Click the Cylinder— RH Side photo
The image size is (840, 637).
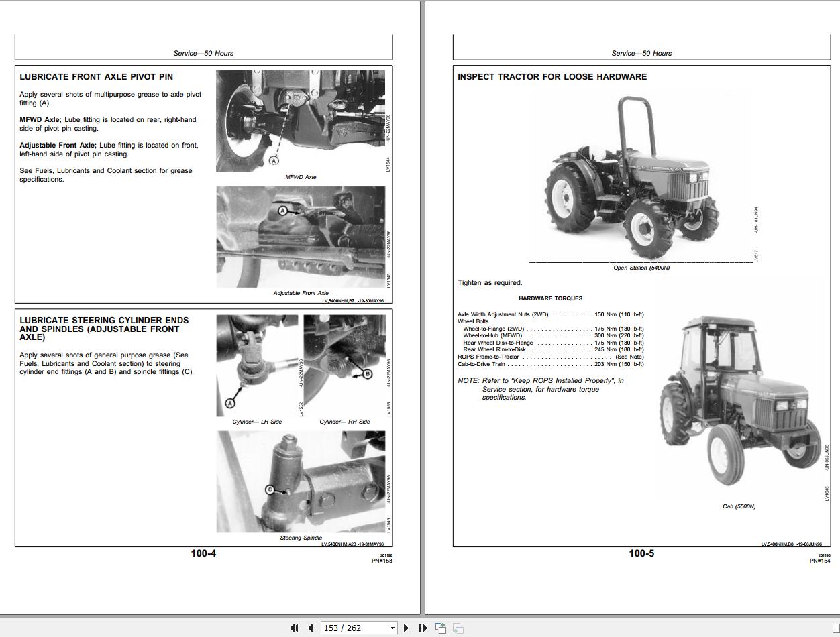coord(346,365)
